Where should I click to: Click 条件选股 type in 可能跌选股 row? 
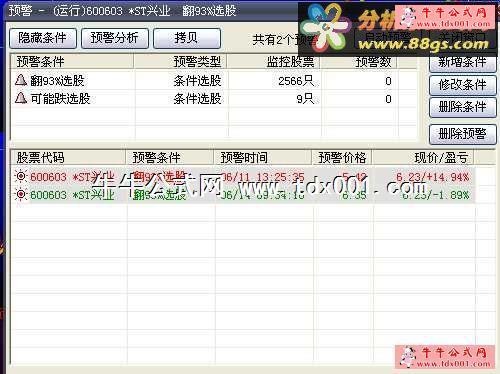coord(197,99)
